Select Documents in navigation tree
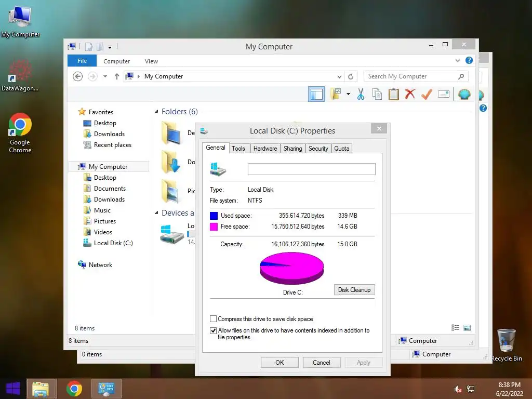Viewport: 532px width, 399px height. (110, 188)
